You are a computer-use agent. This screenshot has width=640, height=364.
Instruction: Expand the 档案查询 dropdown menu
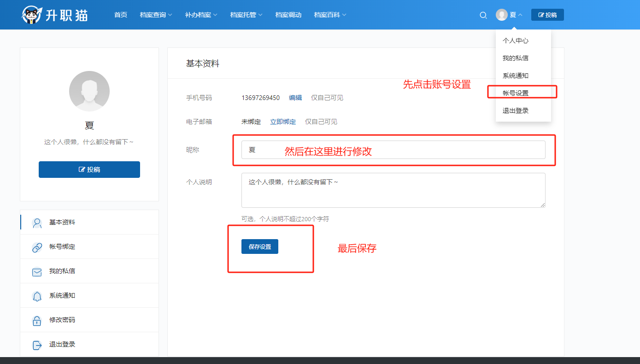[156, 15]
